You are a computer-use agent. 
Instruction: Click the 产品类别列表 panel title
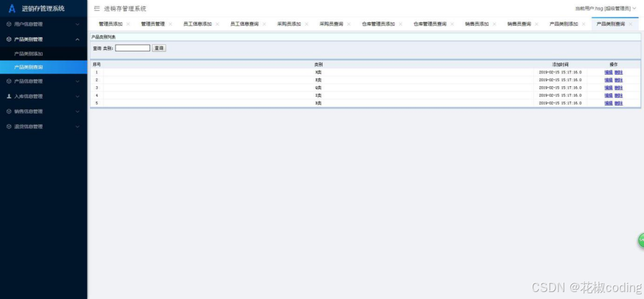point(103,37)
